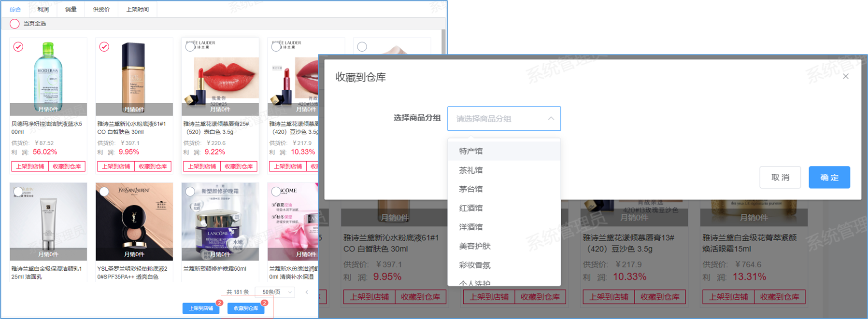
Task: Check the 兰蔻新塑颜修护晚霜 product circle
Action: click(x=190, y=192)
